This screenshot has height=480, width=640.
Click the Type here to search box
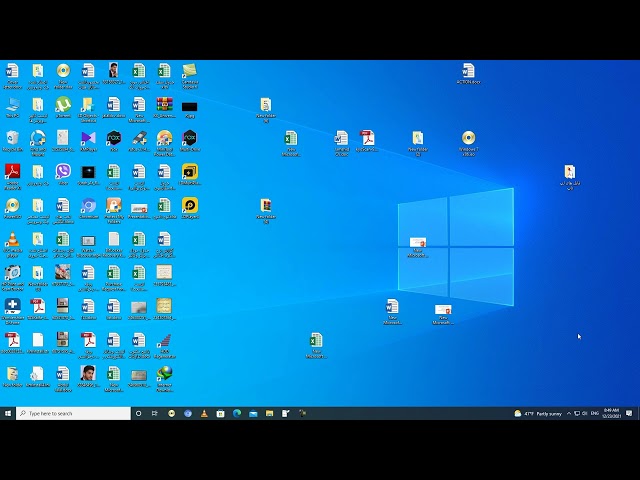(73, 413)
